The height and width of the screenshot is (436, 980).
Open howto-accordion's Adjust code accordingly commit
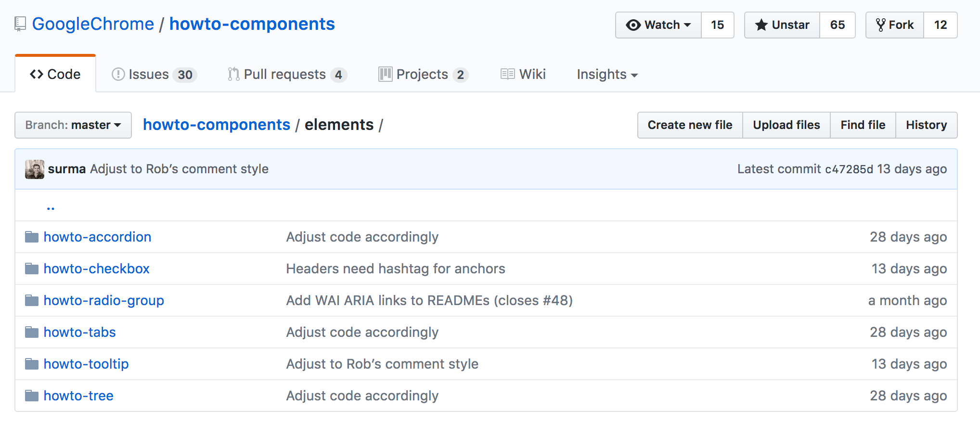(x=362, y=237)
